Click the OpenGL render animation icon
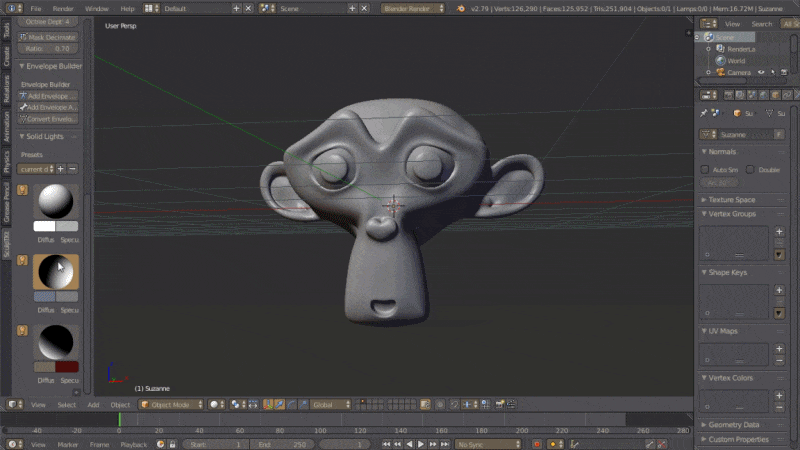800x450 pixels. [511, 405]
